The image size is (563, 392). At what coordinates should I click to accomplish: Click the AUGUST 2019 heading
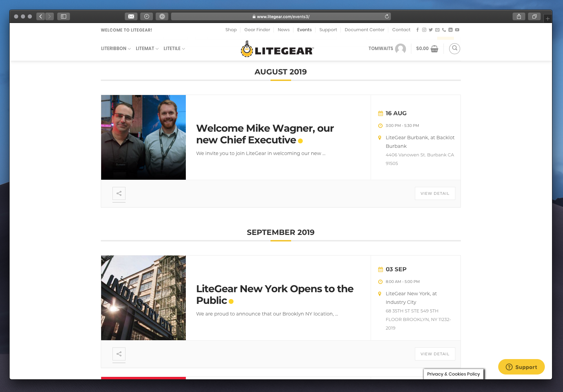tap(280, 72)
